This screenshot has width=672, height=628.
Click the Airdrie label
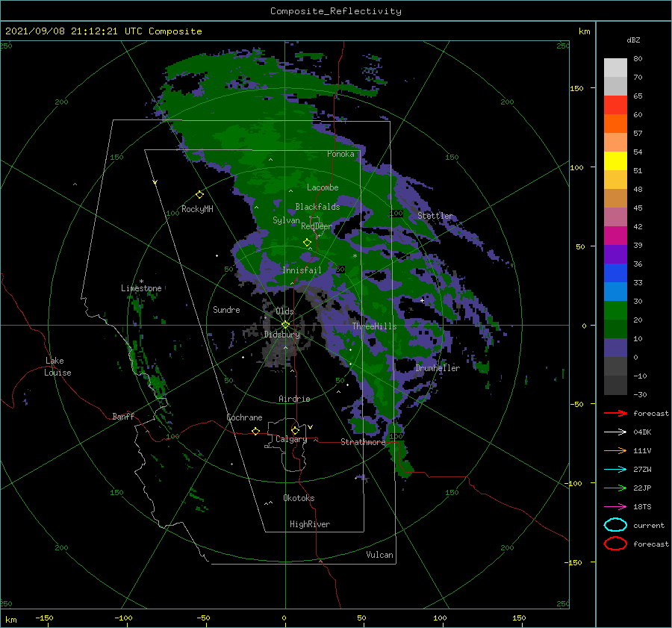click(294, 399)
